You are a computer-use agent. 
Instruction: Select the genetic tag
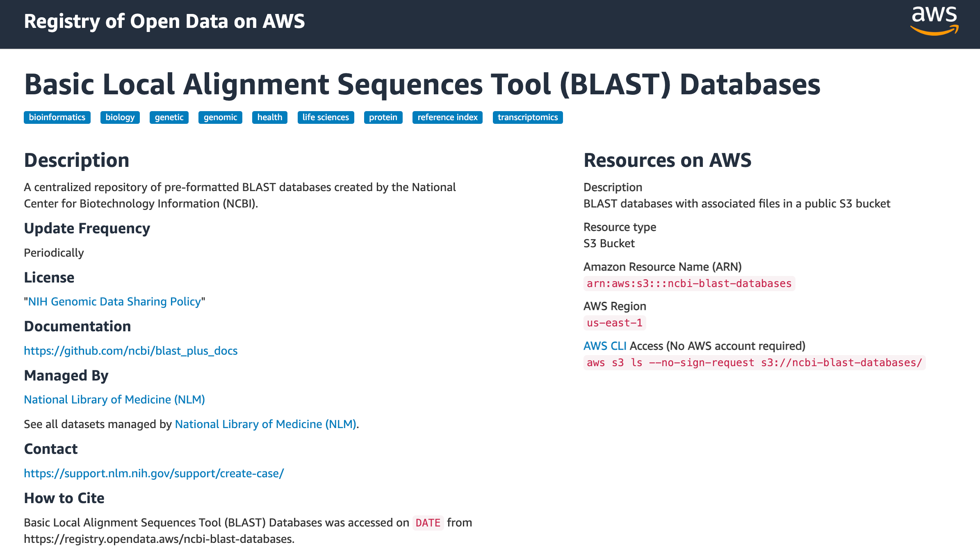pyautogui.click(x=169, y=117)
